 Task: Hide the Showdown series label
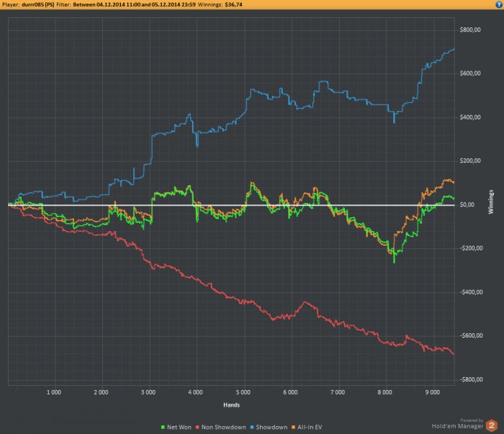(271, 428)
